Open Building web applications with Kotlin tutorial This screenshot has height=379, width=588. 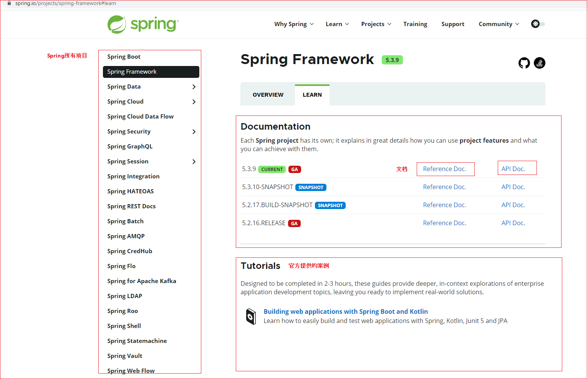point(346,311)
